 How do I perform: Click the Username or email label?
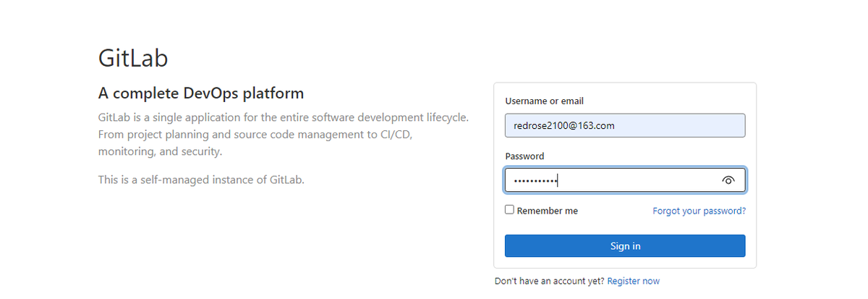click(544, 101)
